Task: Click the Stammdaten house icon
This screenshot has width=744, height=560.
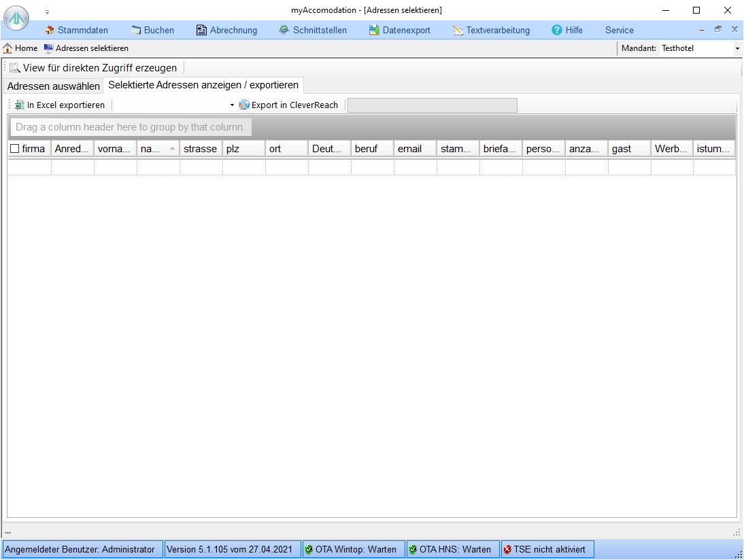Action: click(50, 30)
